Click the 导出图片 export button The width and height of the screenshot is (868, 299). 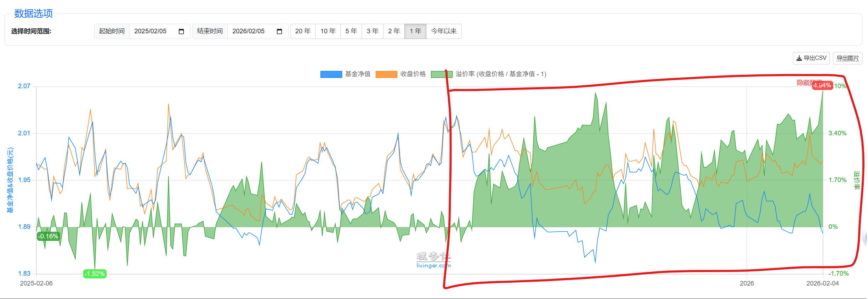pyautogui.click(x=847, y=58)
